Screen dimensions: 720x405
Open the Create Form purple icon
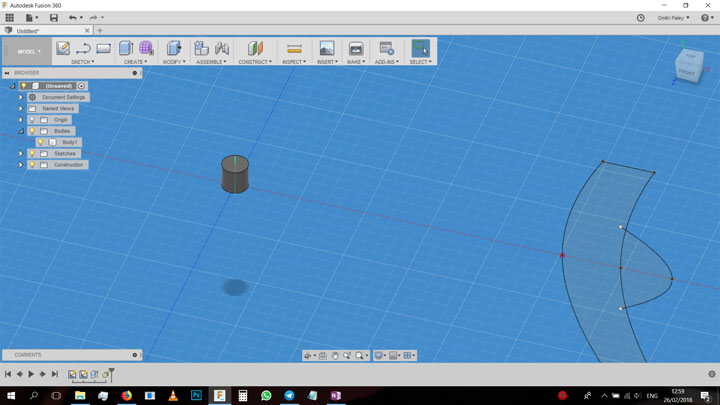point(146,48)
